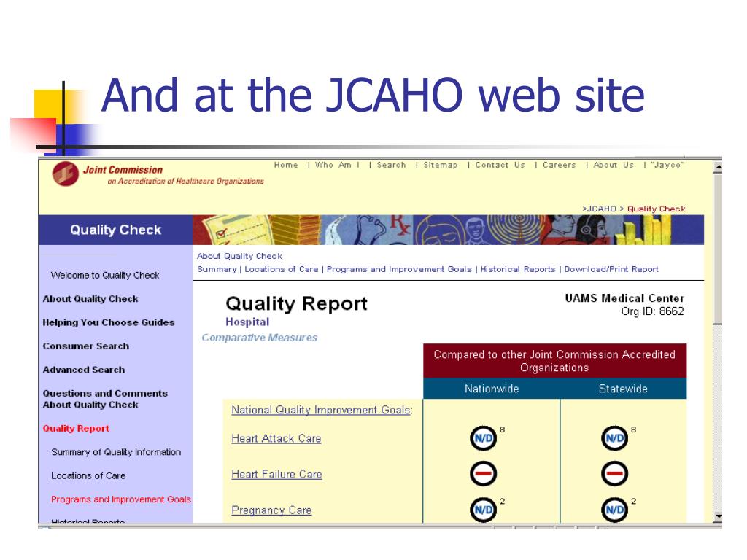
Task: Open the Heart Attack Care link
Action: tap(276, 438)
